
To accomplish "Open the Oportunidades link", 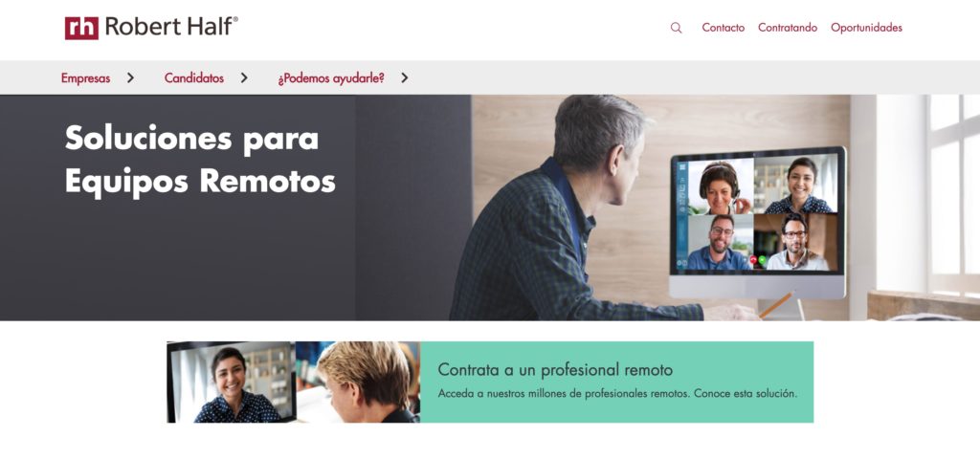I will 866,28.
